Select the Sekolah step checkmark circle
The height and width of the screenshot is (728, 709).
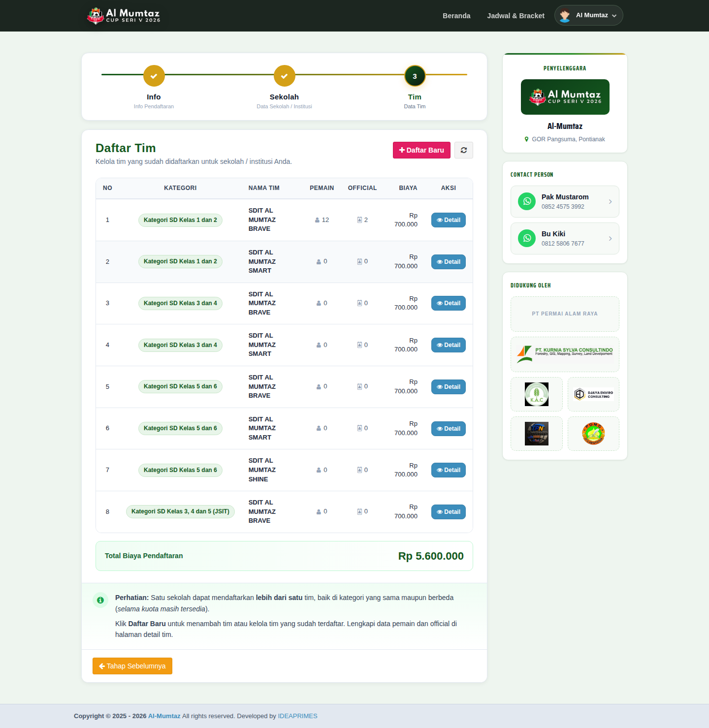click(284, 76)
